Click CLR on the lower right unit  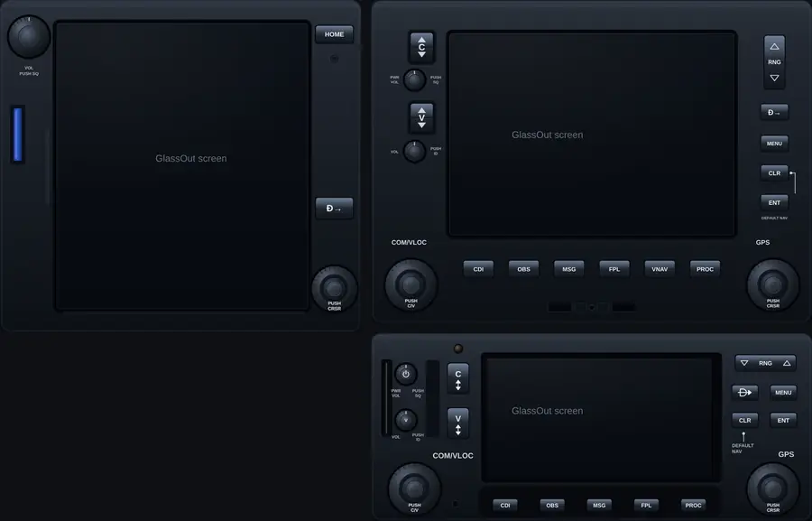(x=744, y=421)
